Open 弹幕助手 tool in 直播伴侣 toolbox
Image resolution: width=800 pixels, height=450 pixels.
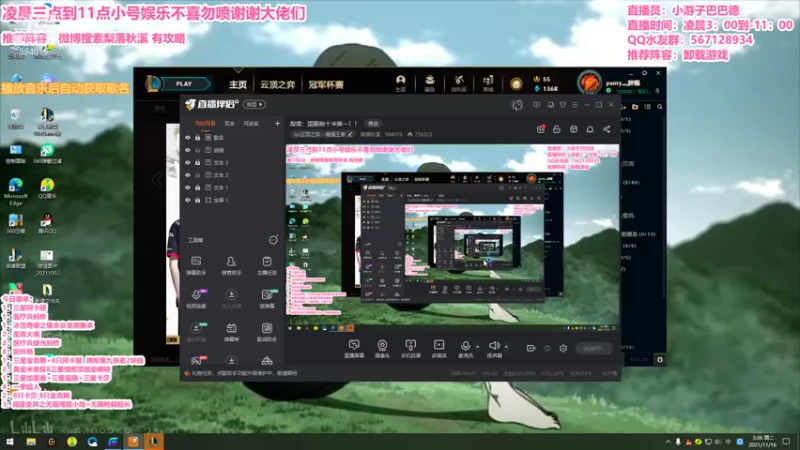click(x=196, y=266)
